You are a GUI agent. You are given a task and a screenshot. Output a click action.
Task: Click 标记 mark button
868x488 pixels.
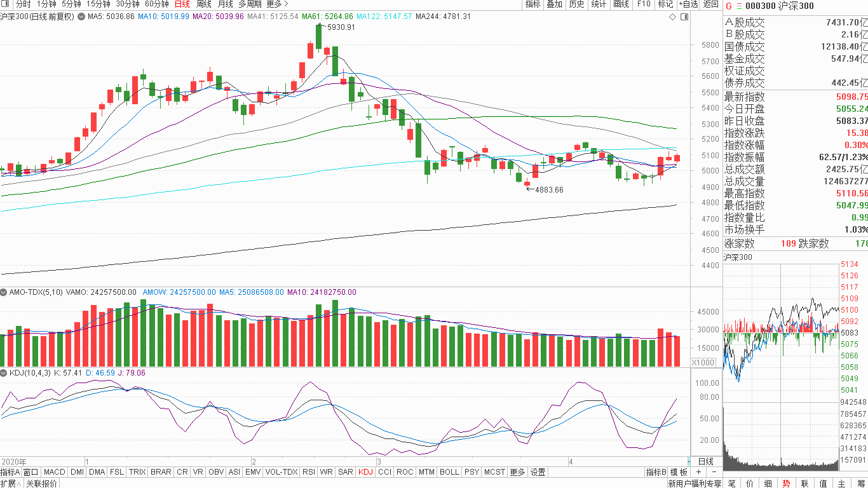pyautogui.click(x=665, y=4)
